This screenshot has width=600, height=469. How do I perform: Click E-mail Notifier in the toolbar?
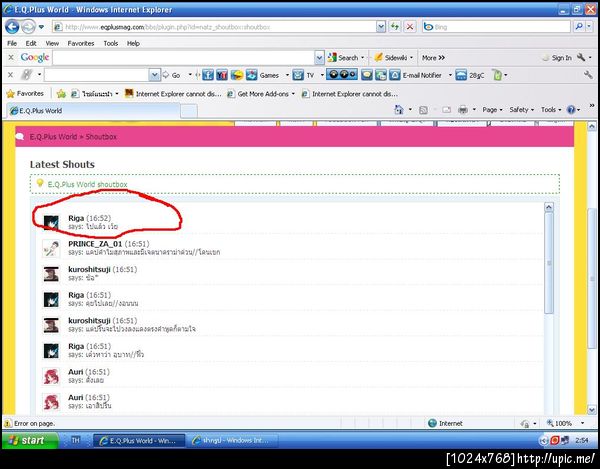pos(415,75)
